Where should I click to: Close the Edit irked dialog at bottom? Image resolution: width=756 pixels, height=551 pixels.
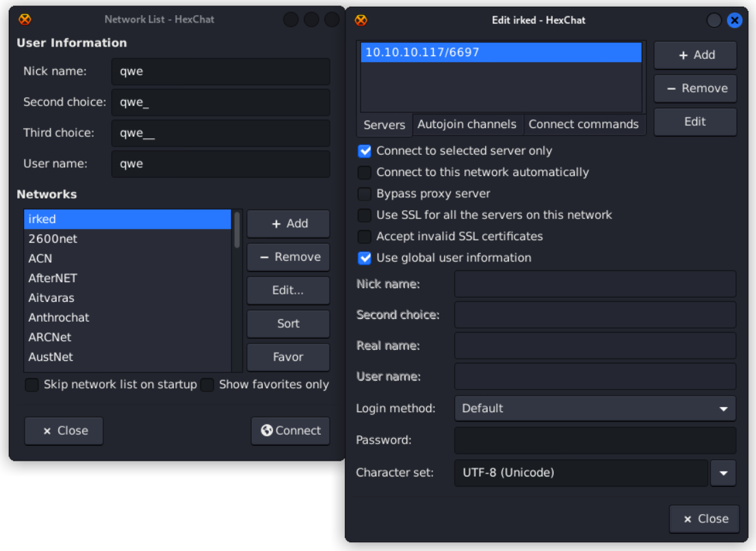click(704, 519)
